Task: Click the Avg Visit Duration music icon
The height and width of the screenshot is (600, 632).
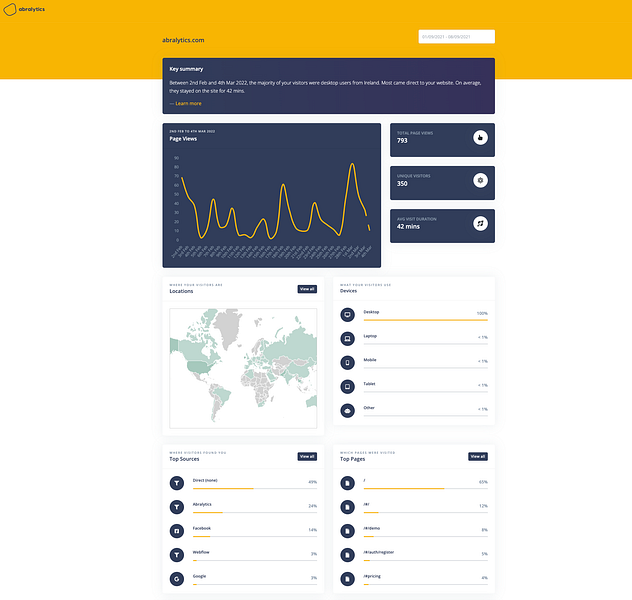Action: pos(480,224)
